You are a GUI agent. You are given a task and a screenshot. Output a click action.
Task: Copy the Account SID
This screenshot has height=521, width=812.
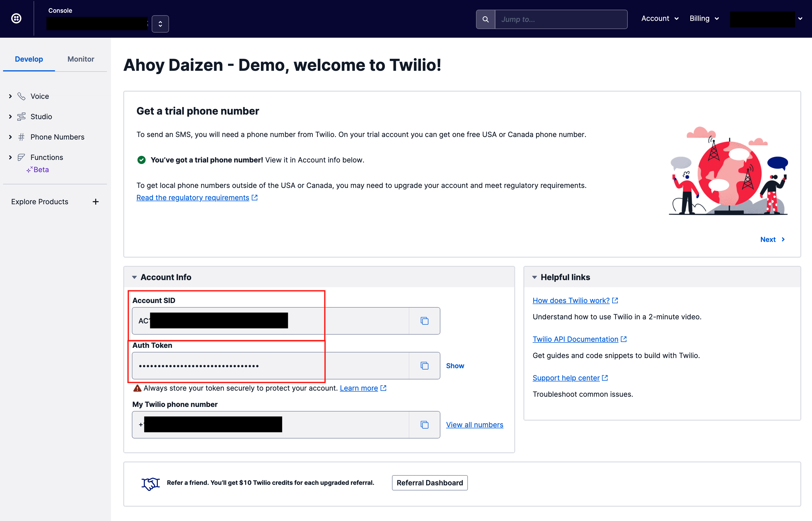pyautogui.click(x=424, y=321)
